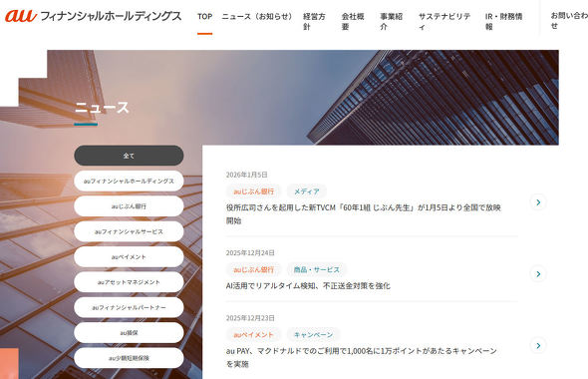Filter news by au損保

pyautogui.click(x=129, y=332)
